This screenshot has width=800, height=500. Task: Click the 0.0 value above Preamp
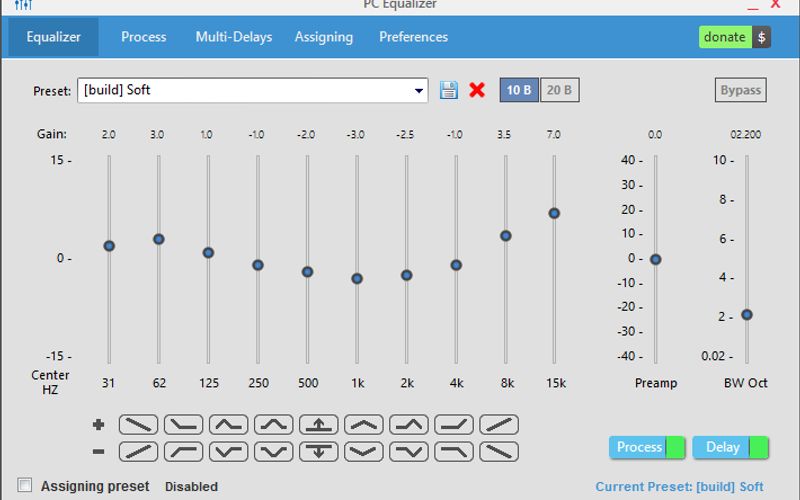tap(655, 135)
